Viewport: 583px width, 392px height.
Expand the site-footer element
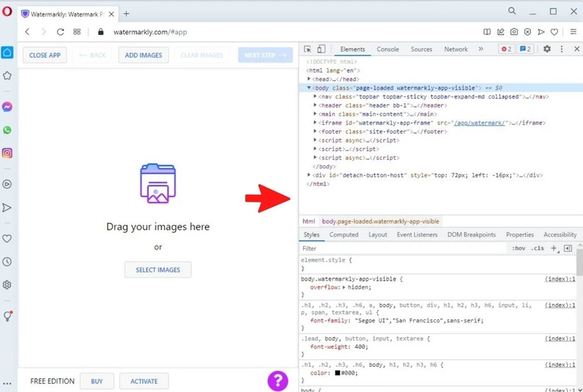315,131
